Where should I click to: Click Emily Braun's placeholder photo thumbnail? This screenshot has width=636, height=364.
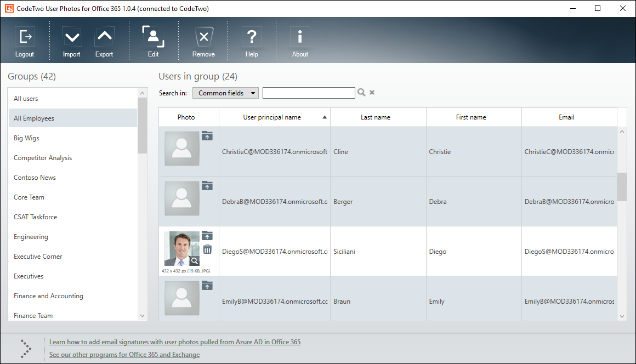point(181,298)
